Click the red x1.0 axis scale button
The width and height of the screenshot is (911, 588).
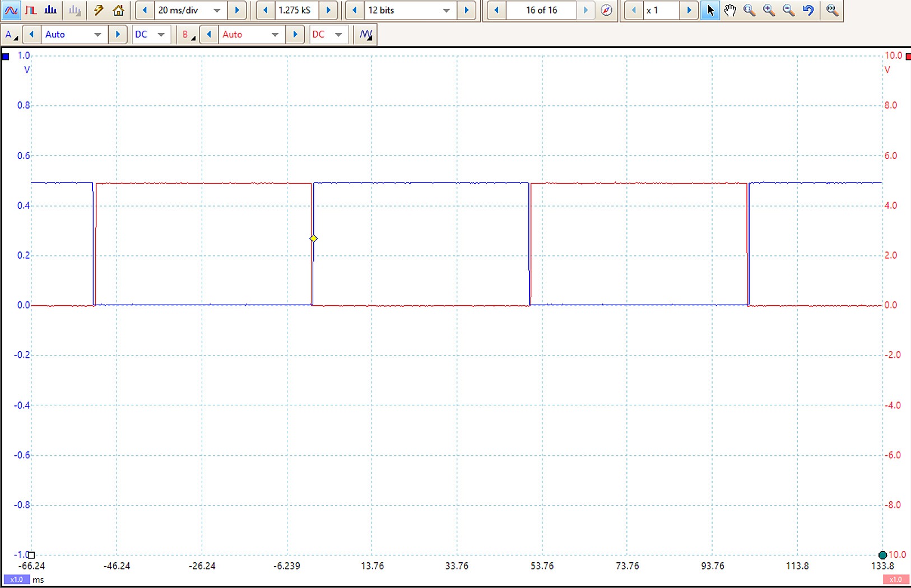point(896,580)
